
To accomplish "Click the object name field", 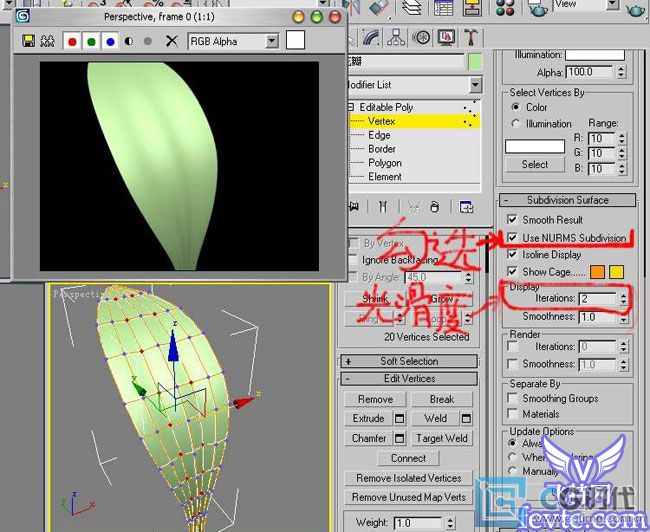I will tap(405, 62).
